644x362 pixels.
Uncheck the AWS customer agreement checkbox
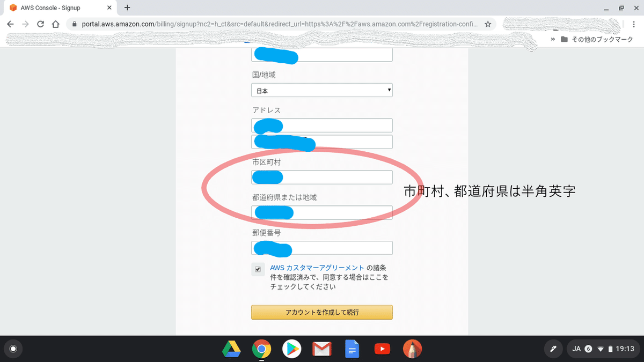[x=258, y=269]
